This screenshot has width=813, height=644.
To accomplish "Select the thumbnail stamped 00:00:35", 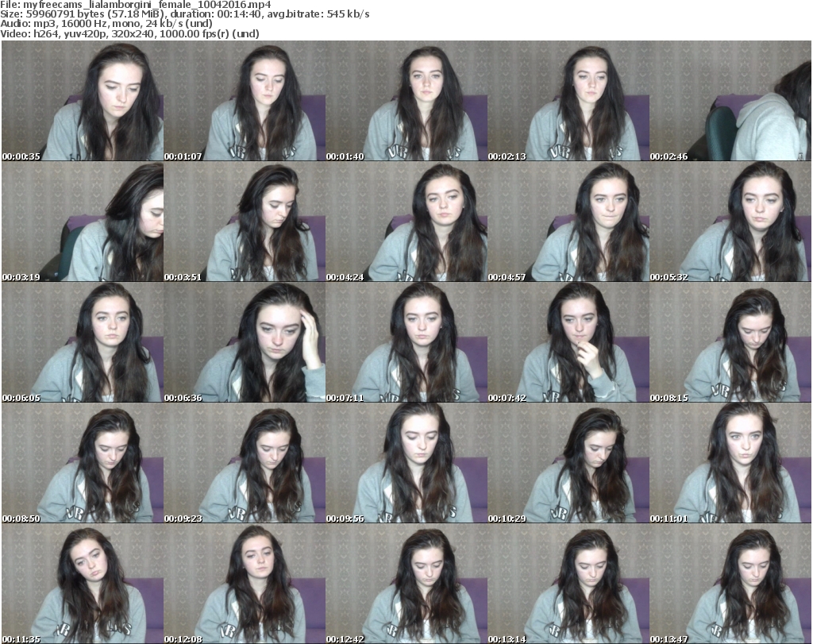I will click(83, 101).
